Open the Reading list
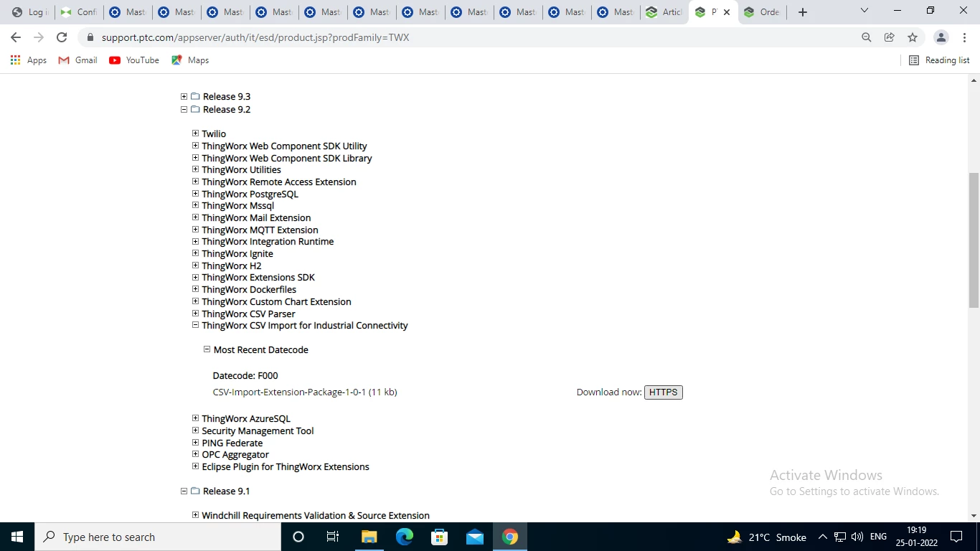This screenshot has height=551, width=980. (x=939, y=60)
